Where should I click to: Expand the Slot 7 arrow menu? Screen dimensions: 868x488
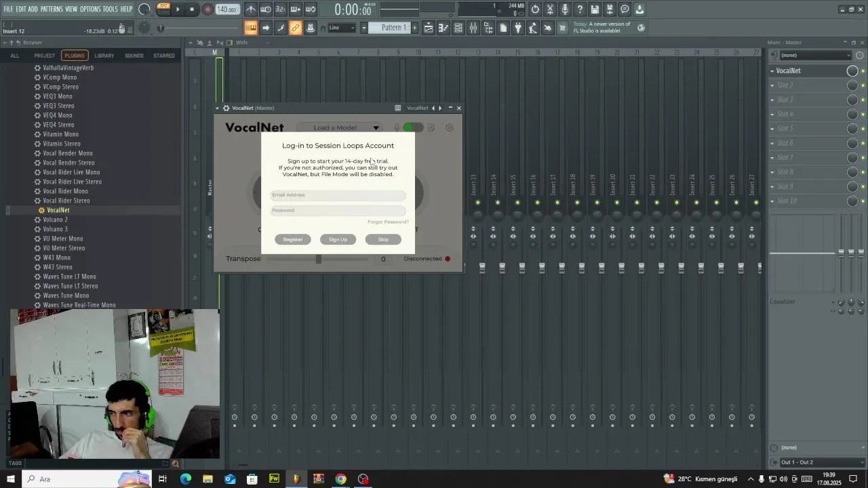772,158
